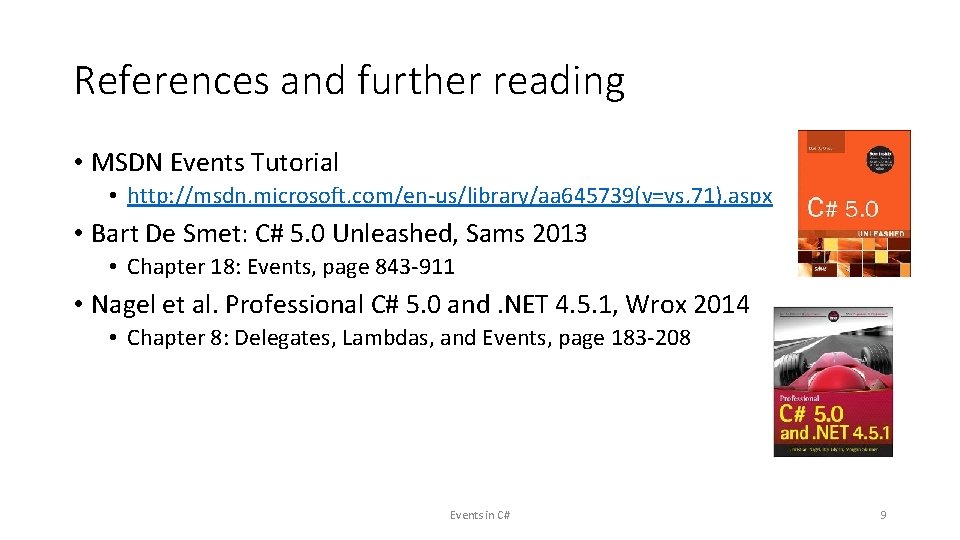960x540 pixels.
Task: Click 'Chapter 18: Events, page 843-911' line
Action: pyautogui.click(x=291, y=268)
